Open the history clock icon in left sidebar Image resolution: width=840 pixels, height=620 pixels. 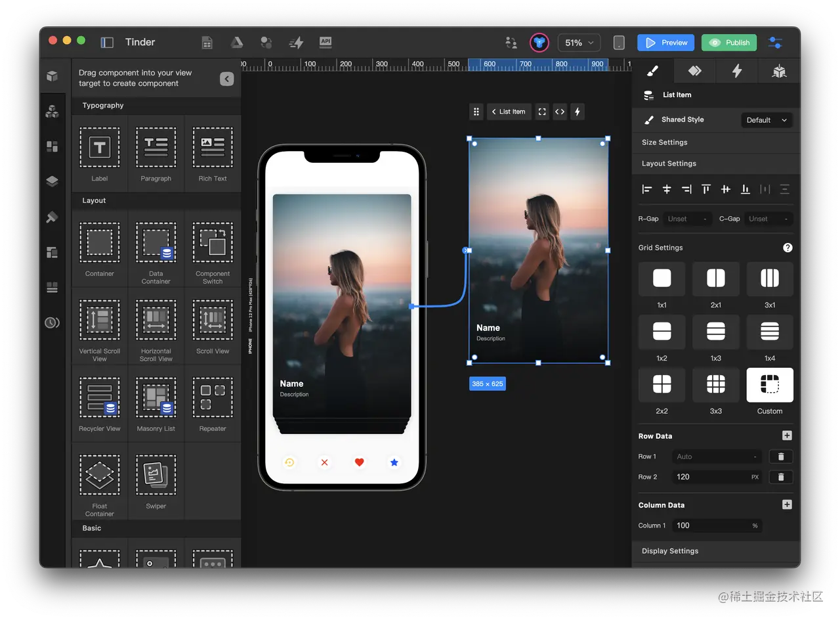click(52, 322)
